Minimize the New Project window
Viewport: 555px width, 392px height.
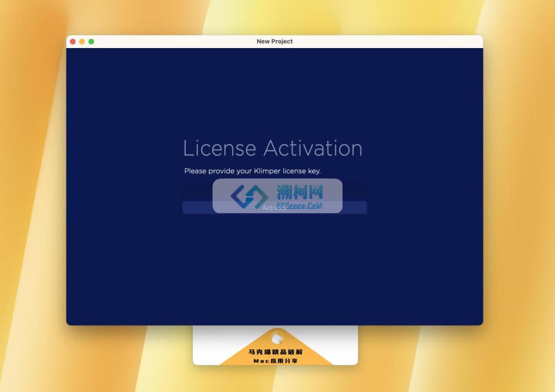click(x=82, y=42)
